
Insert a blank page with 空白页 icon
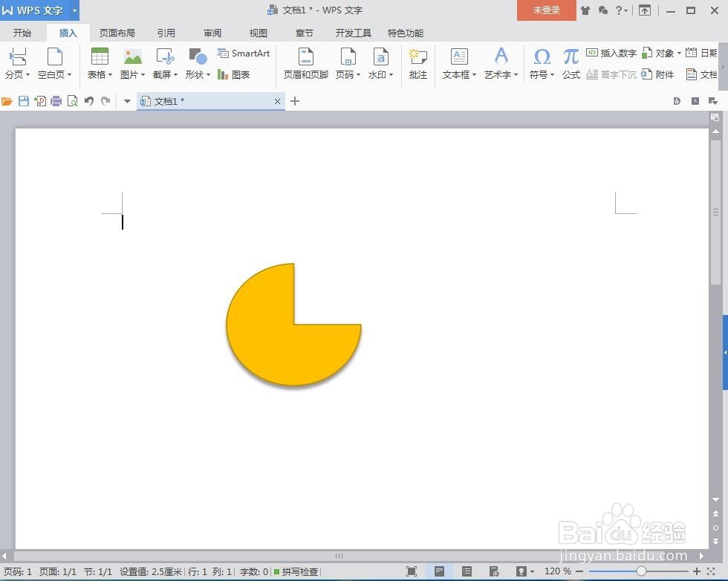point(55,56)
